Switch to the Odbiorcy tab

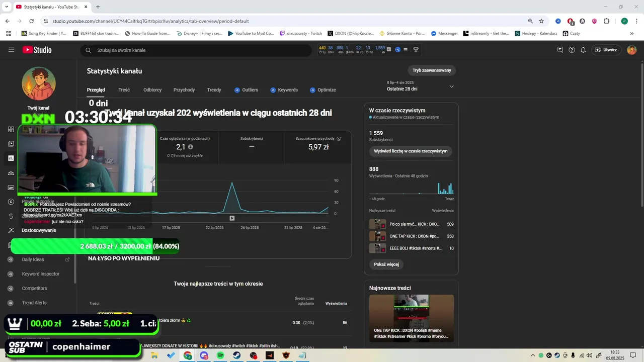[x=152, y=90]
